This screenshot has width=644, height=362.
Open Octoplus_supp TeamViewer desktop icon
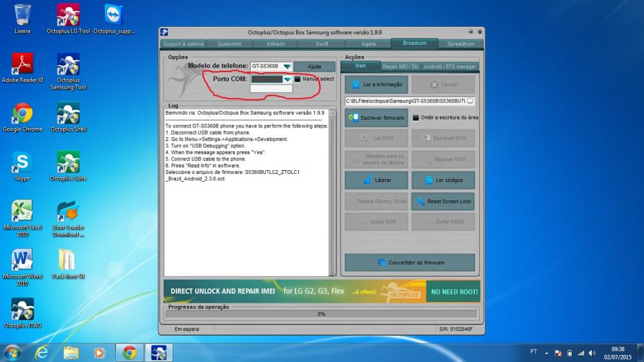point(114,19)
